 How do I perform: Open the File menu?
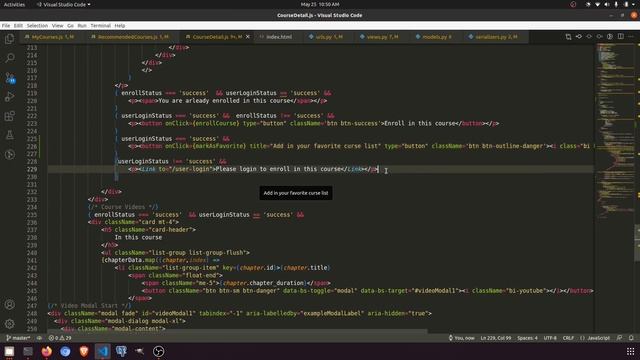(6, 25)
